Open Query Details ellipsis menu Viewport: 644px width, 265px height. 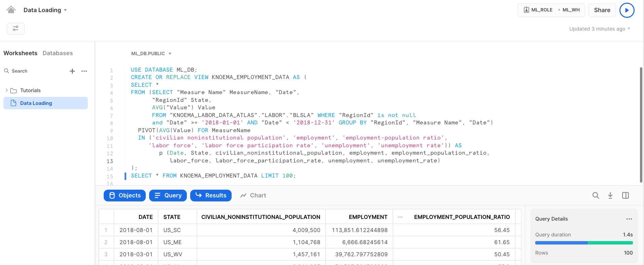pyautogui.click(x=629, y=219)
